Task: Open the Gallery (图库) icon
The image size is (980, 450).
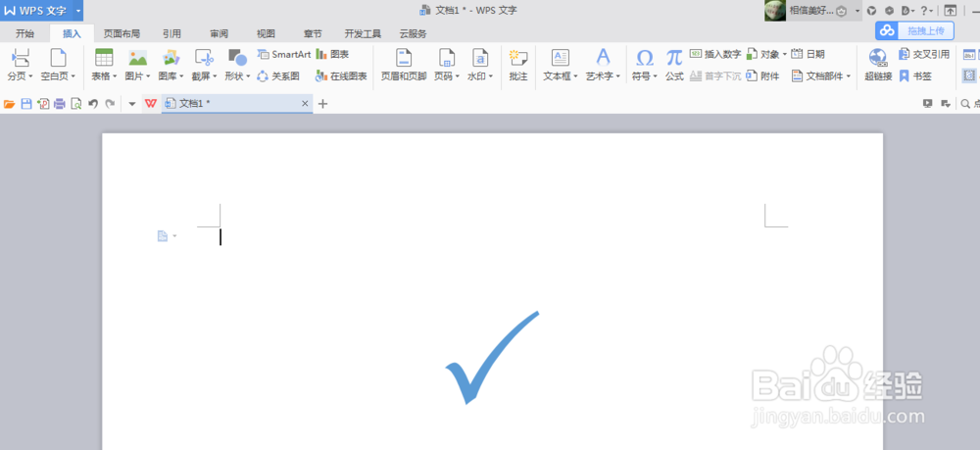Action: pyautogui.click(x=171, y=58)
